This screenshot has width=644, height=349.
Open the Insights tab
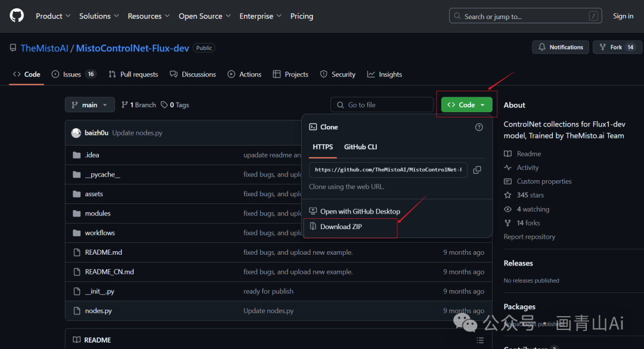pyautogui.click(x=385, y=75)
